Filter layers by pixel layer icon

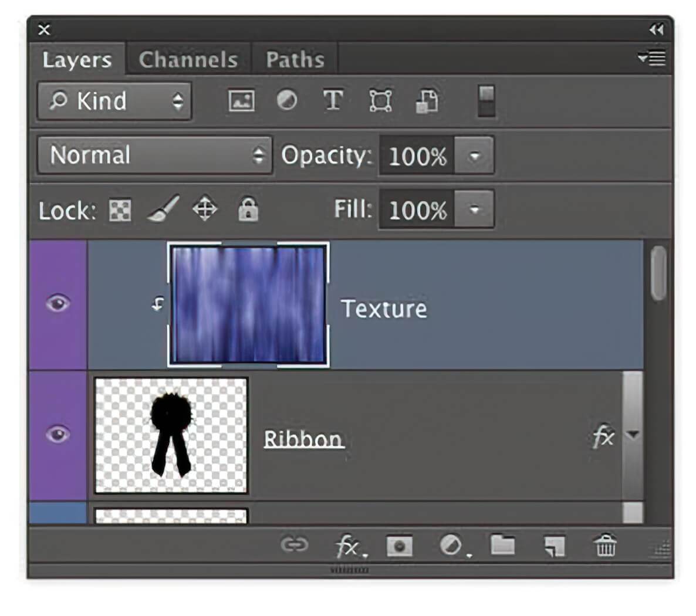coord(241,101)
